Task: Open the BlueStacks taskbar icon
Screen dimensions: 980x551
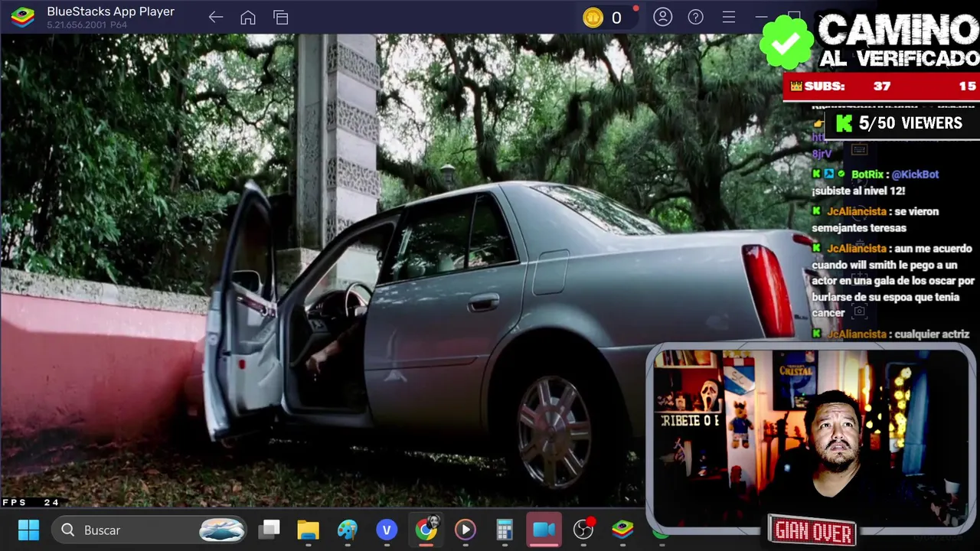Action: click(x=622, y=530)
